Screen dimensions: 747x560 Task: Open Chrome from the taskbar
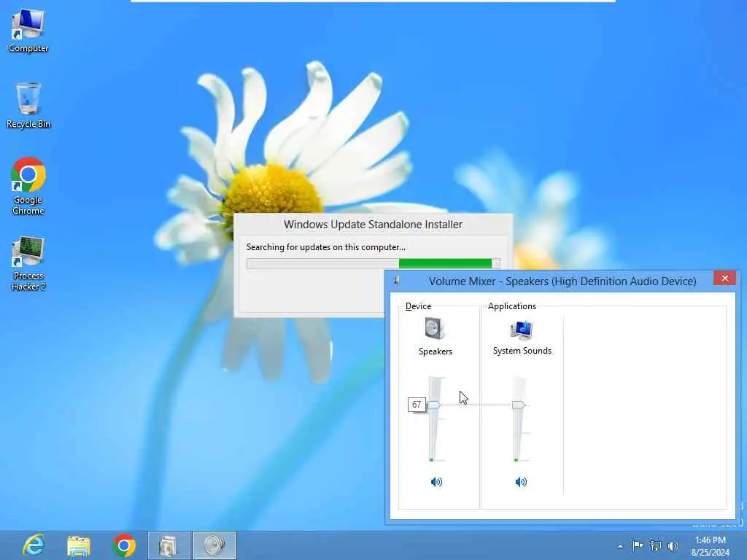pos(124,545)
